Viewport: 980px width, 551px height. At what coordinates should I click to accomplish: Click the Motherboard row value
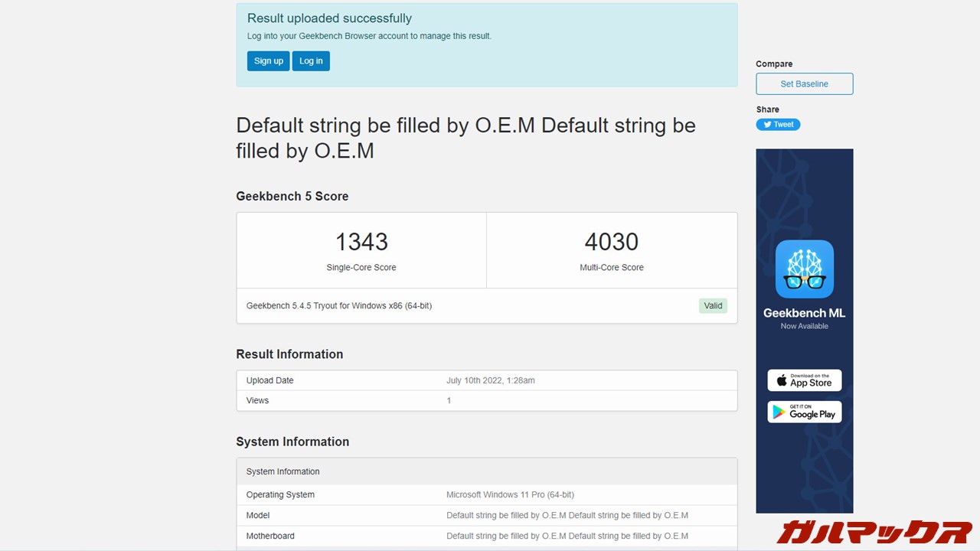pyautogui.click(x=567, y=536)
